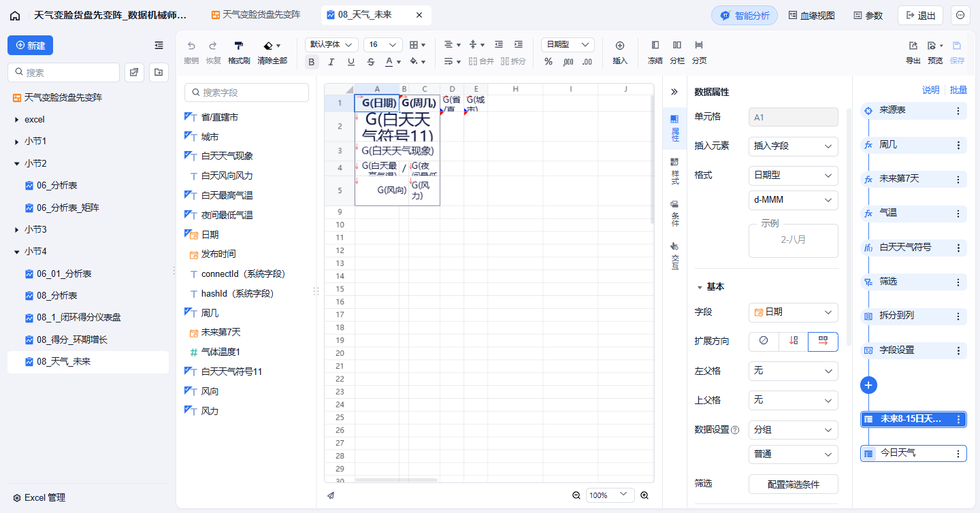Click the 参数 parameters button
This screenshot has height=513, width=980.
click(868, 16)
